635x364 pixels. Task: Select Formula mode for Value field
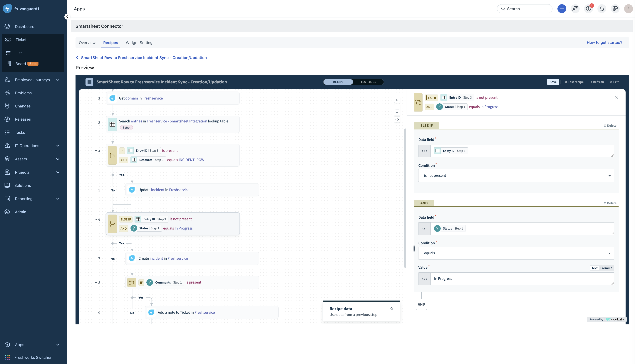(606, 268)
